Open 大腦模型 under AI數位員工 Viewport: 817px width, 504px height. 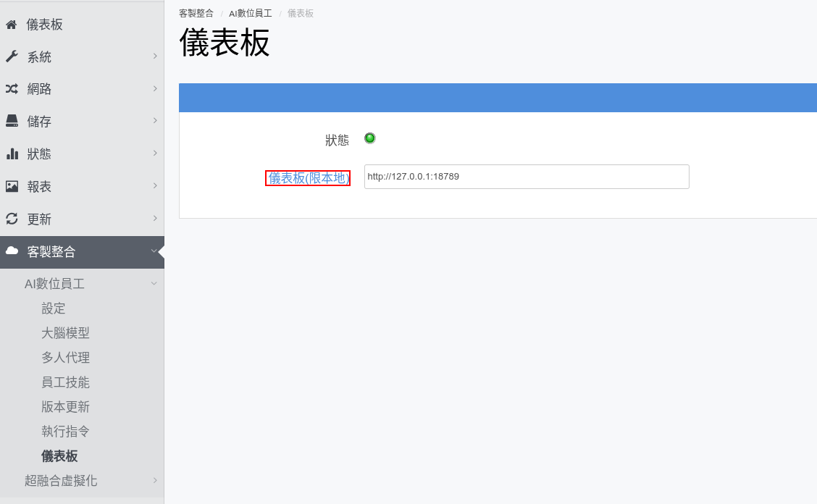pyautogui.click(x=66, y=332)
